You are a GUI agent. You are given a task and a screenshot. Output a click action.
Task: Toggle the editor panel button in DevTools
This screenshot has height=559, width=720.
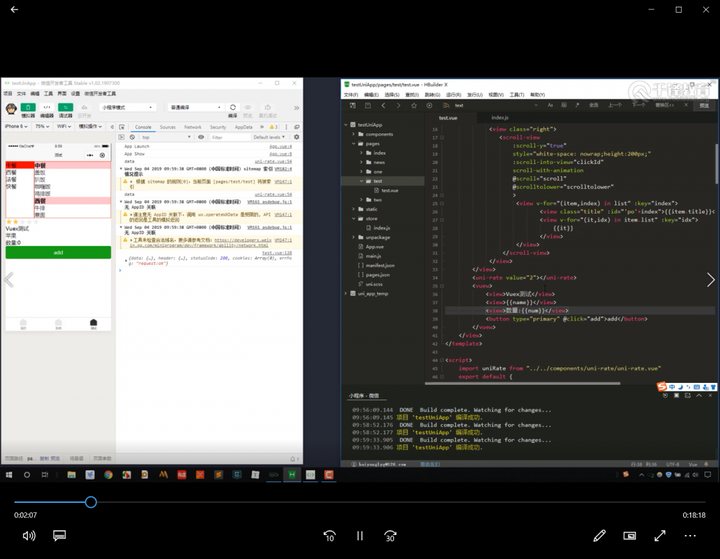tap(47, 107)
